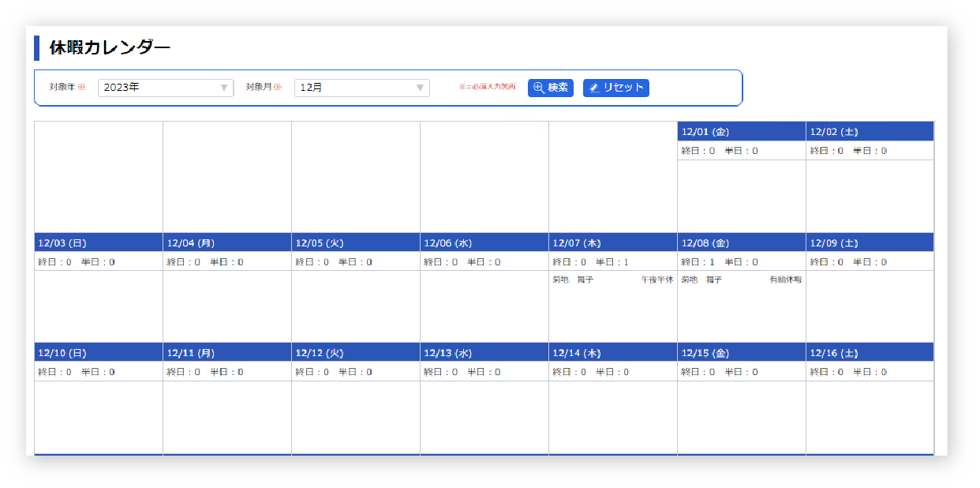Click the 12/03 (日) date header
Screen dimensions: 980x488
(x=98, y=242)
